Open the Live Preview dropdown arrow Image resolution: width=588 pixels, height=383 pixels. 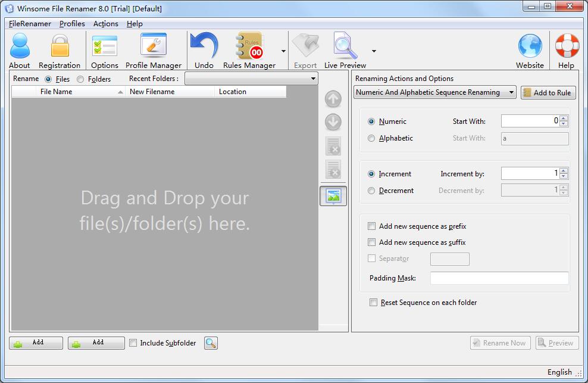pos(374,51)
